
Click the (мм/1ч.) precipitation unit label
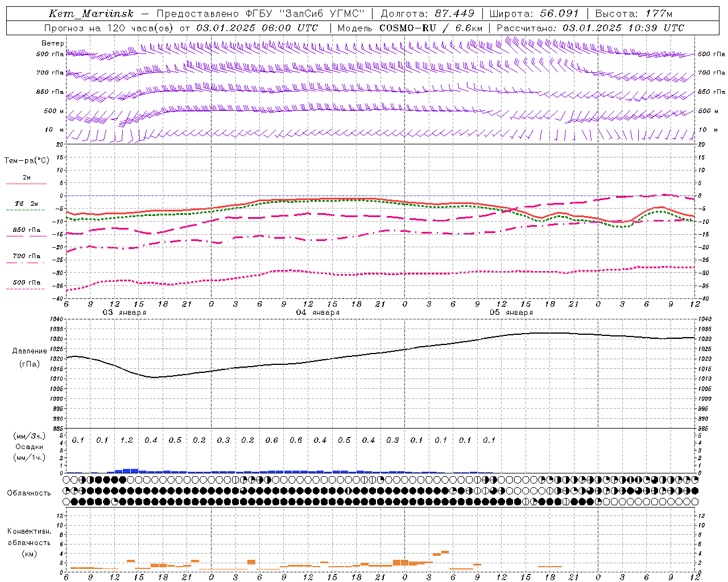tap(29, 458)
